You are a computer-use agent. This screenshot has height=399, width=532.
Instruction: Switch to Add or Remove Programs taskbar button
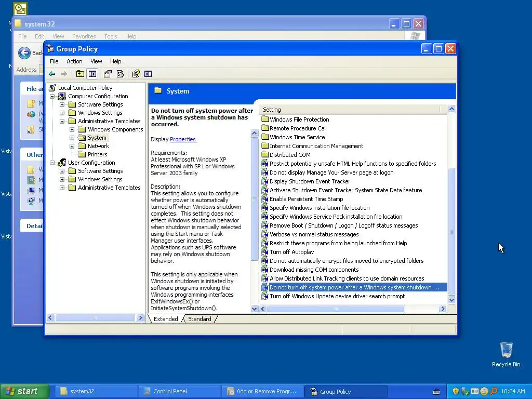[262, 391]
